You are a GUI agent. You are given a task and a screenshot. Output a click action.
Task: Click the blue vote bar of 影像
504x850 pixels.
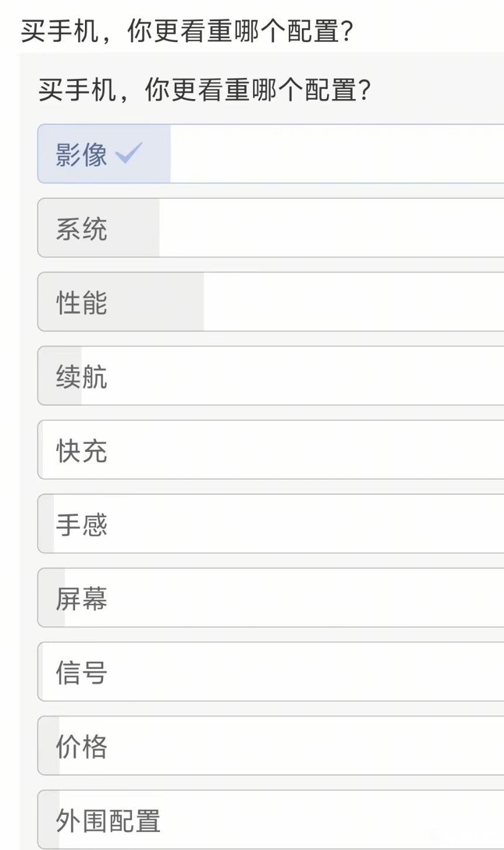point(104,154)
